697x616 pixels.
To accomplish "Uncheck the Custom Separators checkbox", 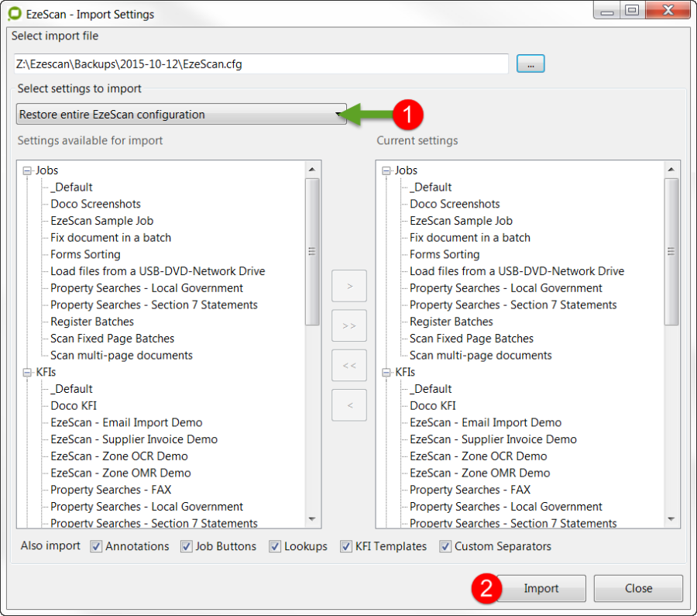I will click(x=445, y=546).
